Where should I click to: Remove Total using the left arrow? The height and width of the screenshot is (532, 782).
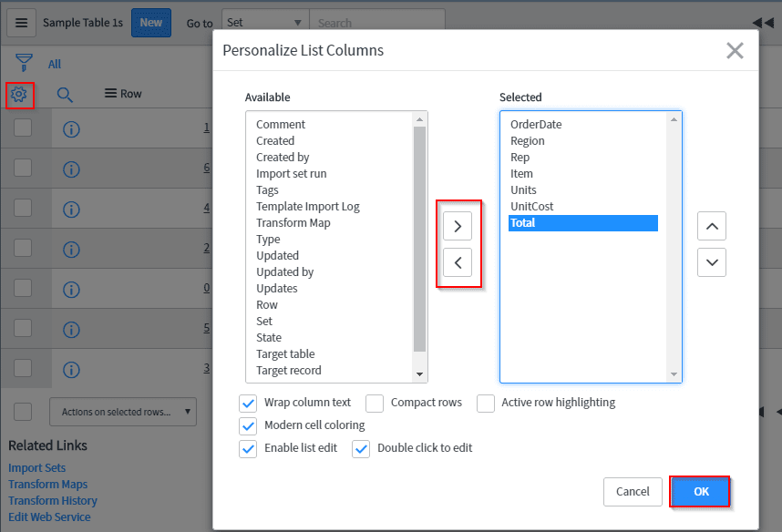click(x=458, y=262)
